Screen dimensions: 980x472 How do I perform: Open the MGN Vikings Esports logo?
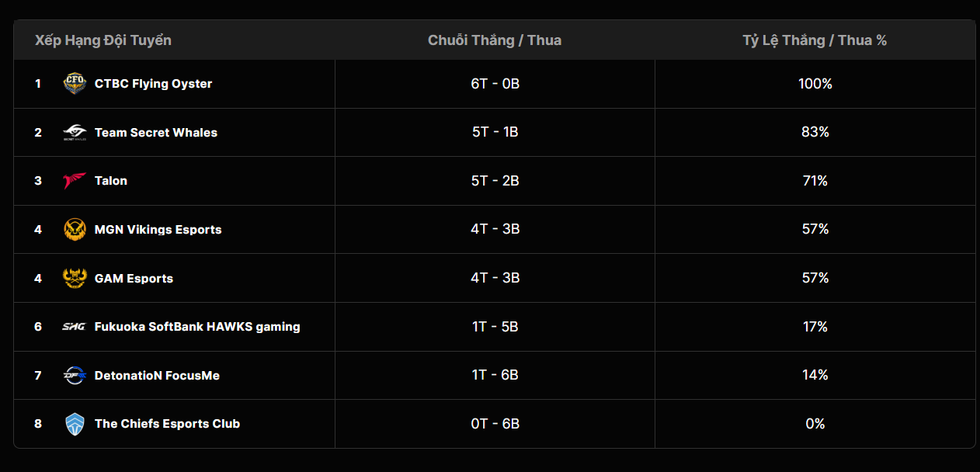point(74,229)
